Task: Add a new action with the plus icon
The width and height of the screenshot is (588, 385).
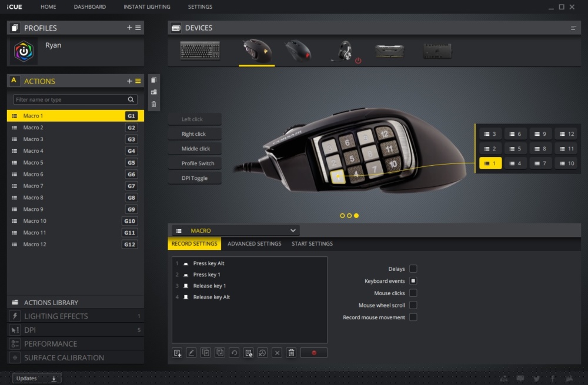Action: click(x=129, y=81)
